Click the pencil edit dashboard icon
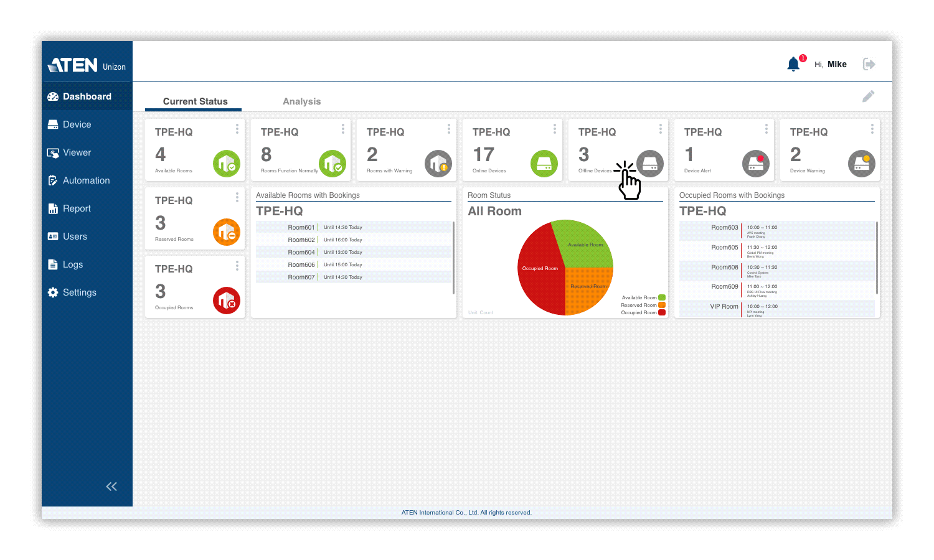 click(868, 96)
